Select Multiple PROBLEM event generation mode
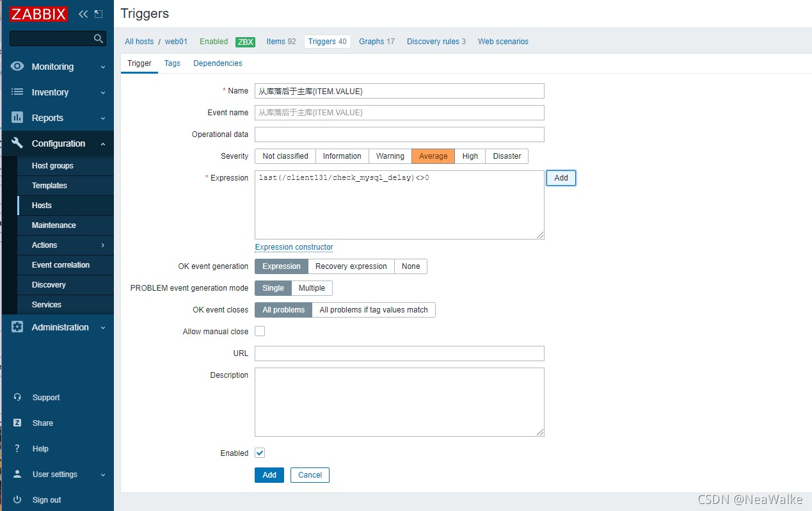The image size is (812, 511). click(x=312, y=288)
